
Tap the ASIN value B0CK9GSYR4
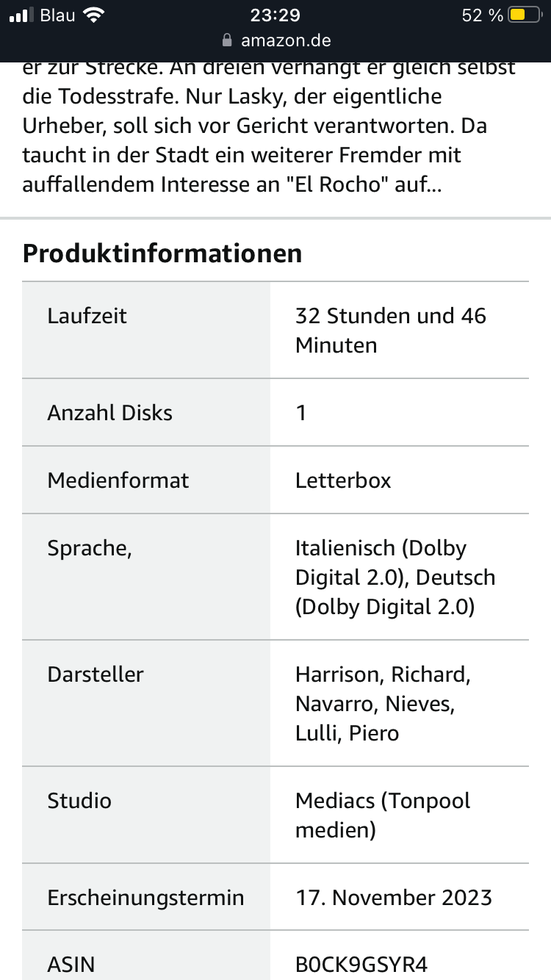click(361, 964)
